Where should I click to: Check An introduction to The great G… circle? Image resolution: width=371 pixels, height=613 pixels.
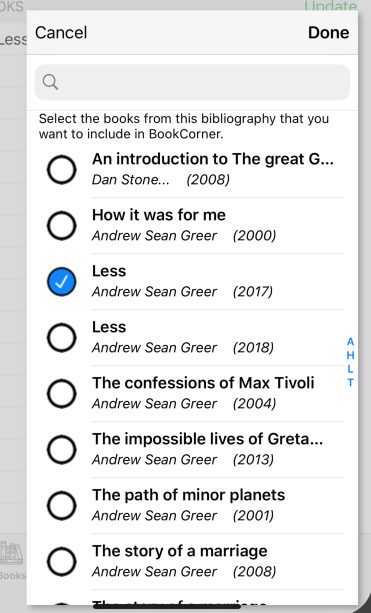(61, 170)
